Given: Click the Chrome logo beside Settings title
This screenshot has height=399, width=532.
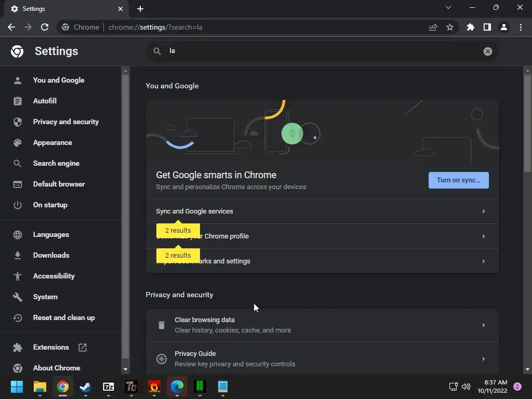Looking at the screenshot, I should pos(17,51).
